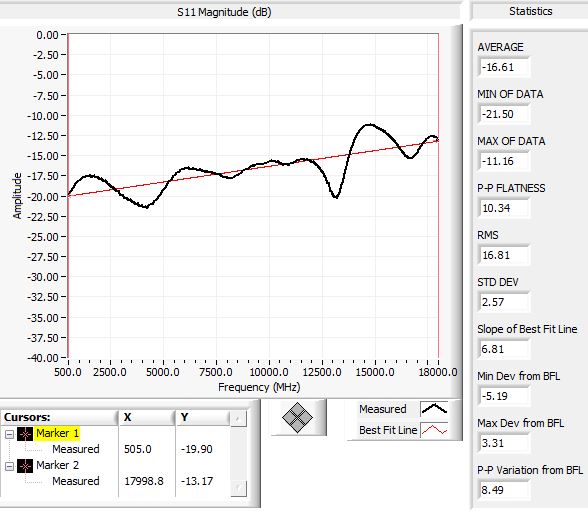Click the cursor list scroll-down arrow
Viewport: 588px width, 511px height.
tap(238, 489)
